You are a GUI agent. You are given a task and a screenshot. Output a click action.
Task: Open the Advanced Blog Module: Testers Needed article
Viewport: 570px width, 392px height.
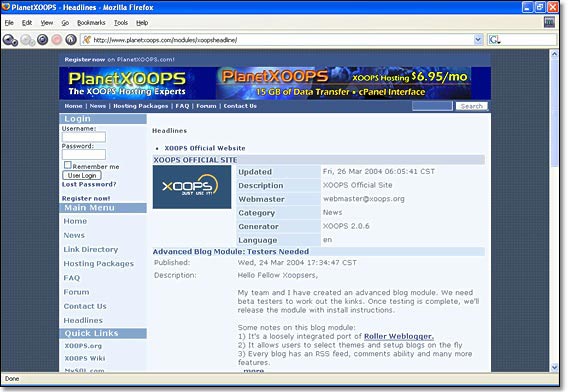click(x=231, y=252)
